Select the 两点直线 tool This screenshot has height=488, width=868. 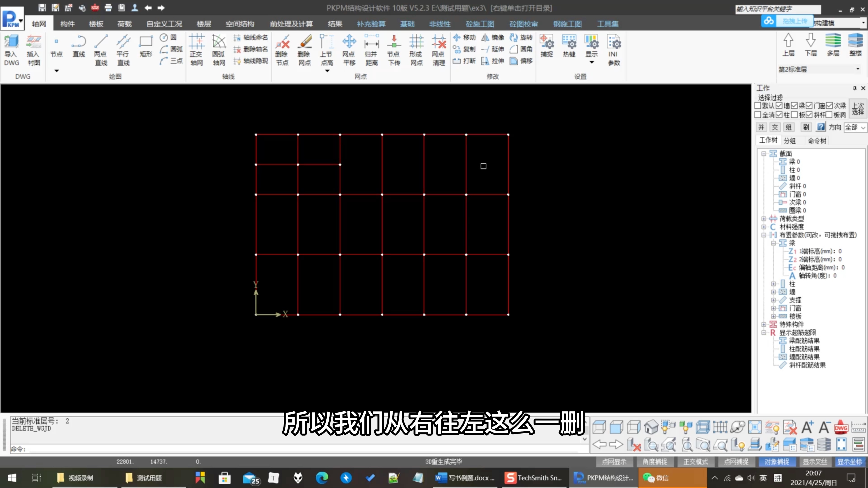coord(101,50)
